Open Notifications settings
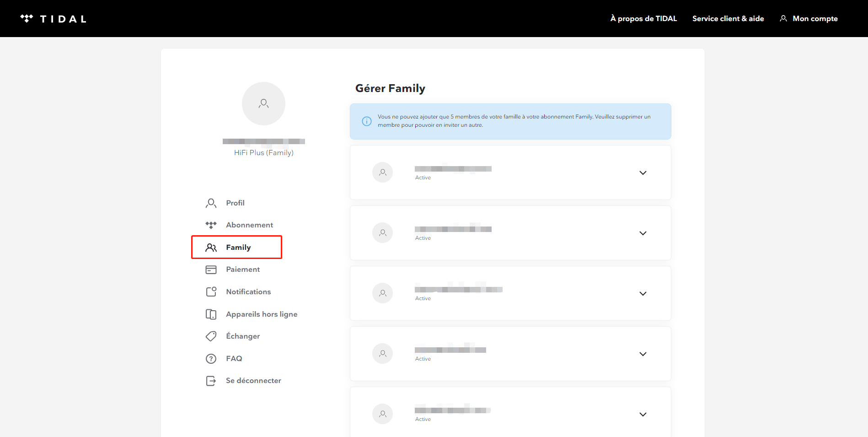The image size is (868, 437). pos(248,292)
